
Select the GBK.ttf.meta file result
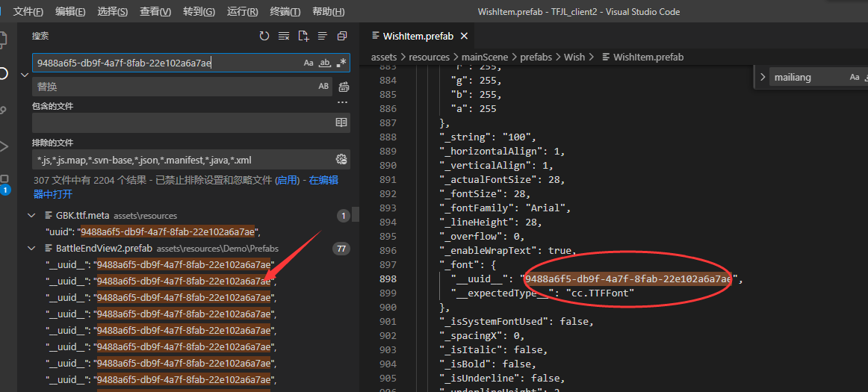(x=82, y=215)
